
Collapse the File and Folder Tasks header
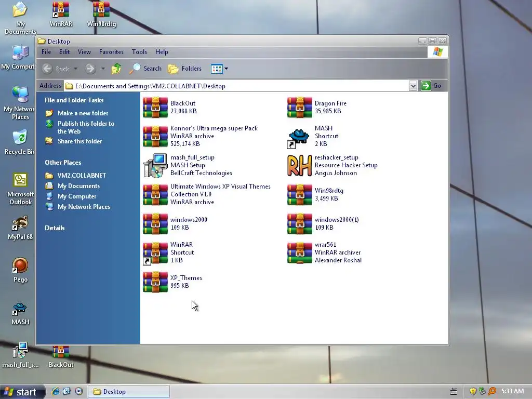(74, 100)
